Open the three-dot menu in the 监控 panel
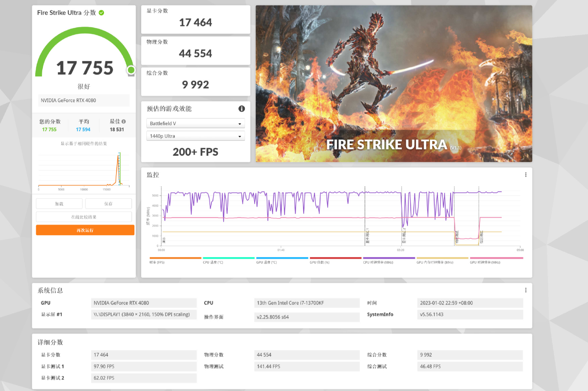Image resolution: width=588 pixels, height=391 pixels. 526,175
